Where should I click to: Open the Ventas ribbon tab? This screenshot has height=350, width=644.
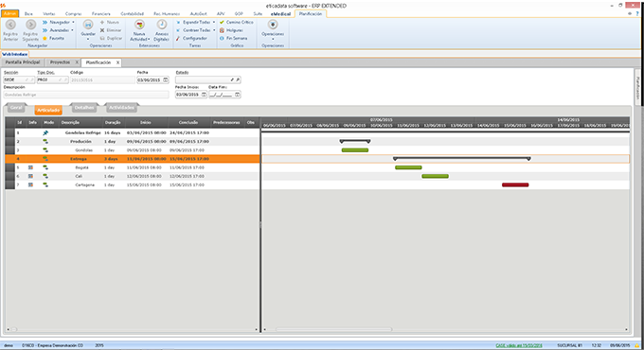coord(49,13)
